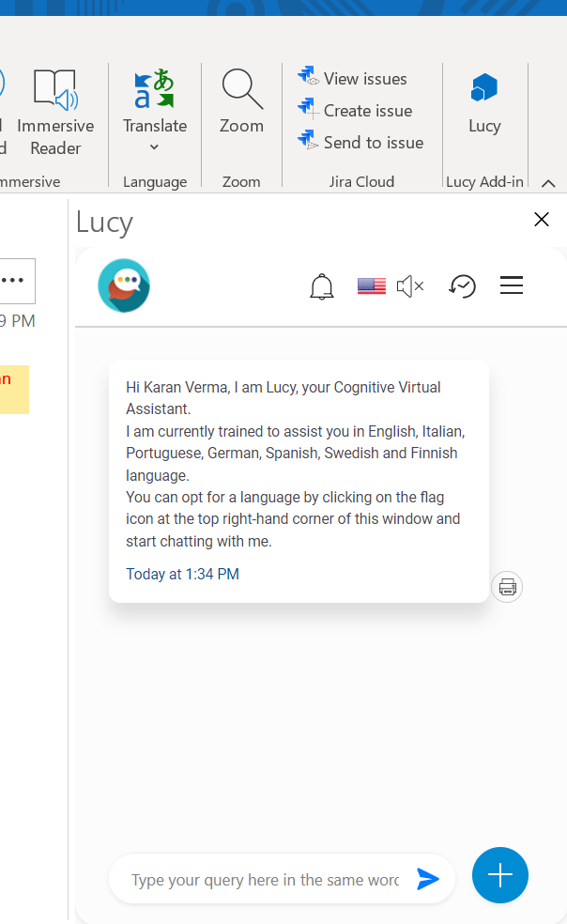This screenshot has height=924, width=567.
Task: Open chat history clock icon
Action: click(462, 285)
